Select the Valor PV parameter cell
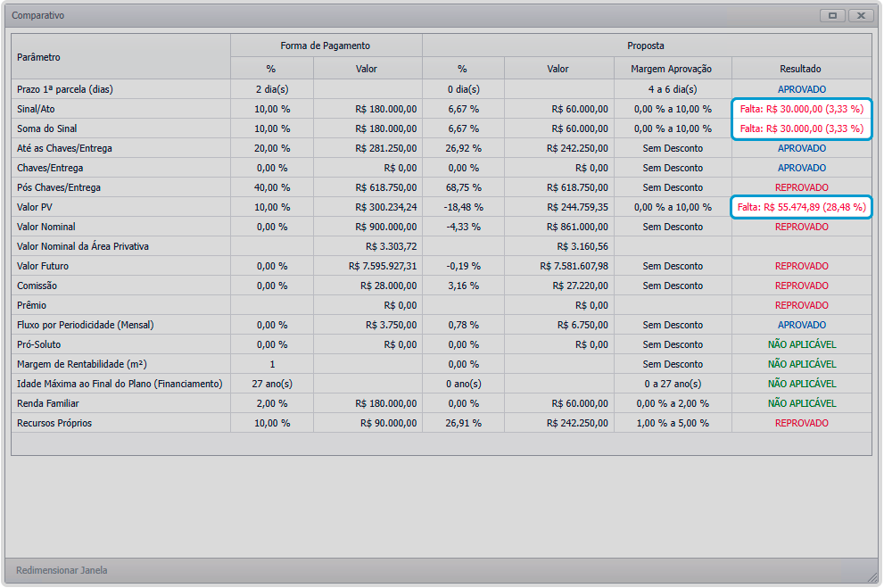The image size is (884, 588). (120, 207)
